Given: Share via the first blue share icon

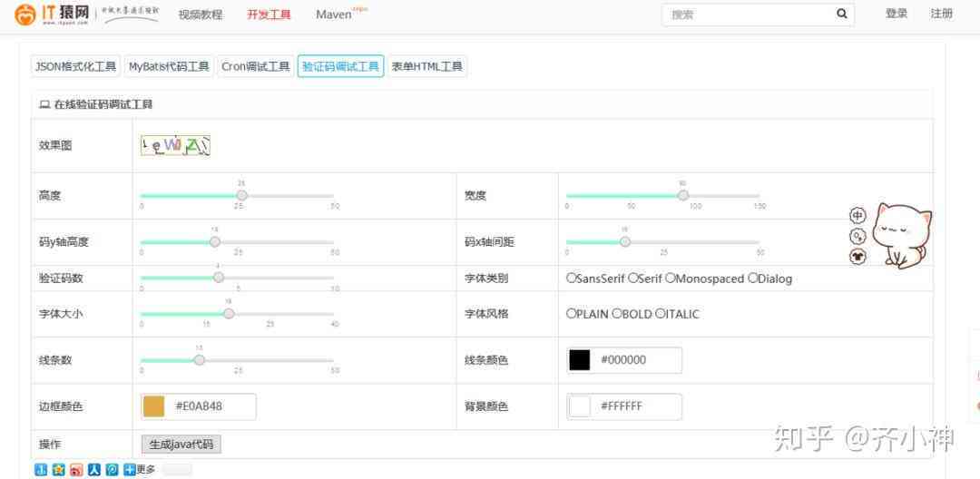Looking at the screenshot, I should 41,469.
